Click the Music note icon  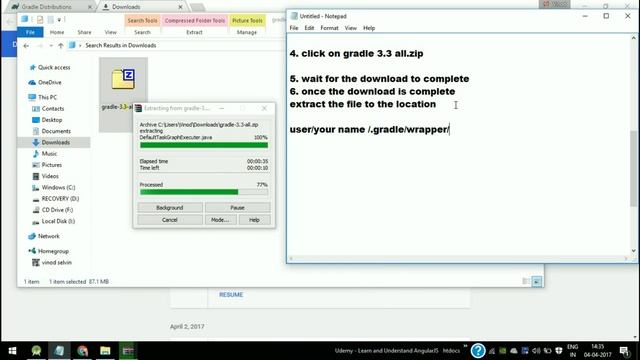pos(36,153)
